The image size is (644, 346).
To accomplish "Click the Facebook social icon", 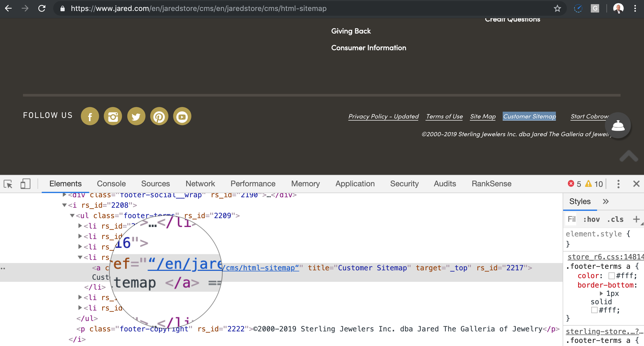I will (x=90, y=116).
